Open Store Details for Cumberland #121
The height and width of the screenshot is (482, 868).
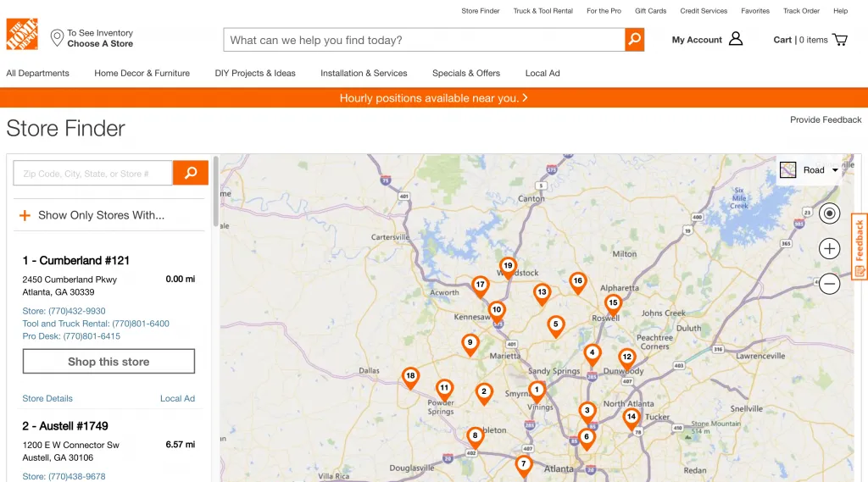coord(47,398)
